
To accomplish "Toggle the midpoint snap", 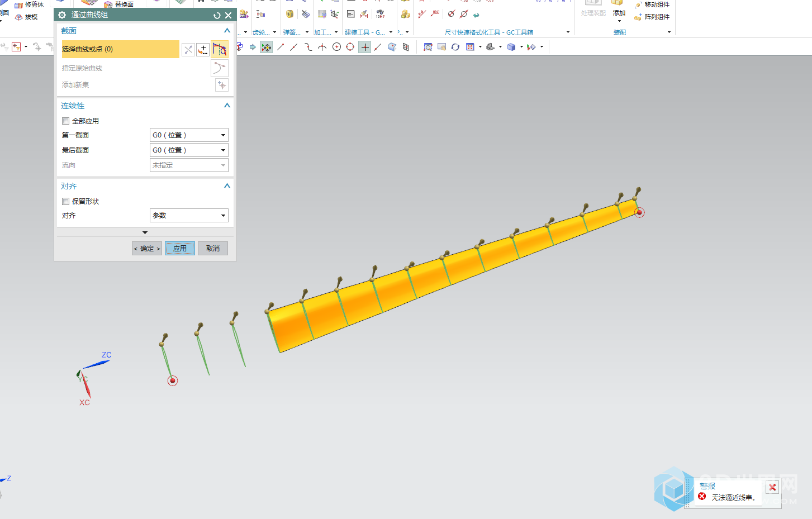I will 294,47.
